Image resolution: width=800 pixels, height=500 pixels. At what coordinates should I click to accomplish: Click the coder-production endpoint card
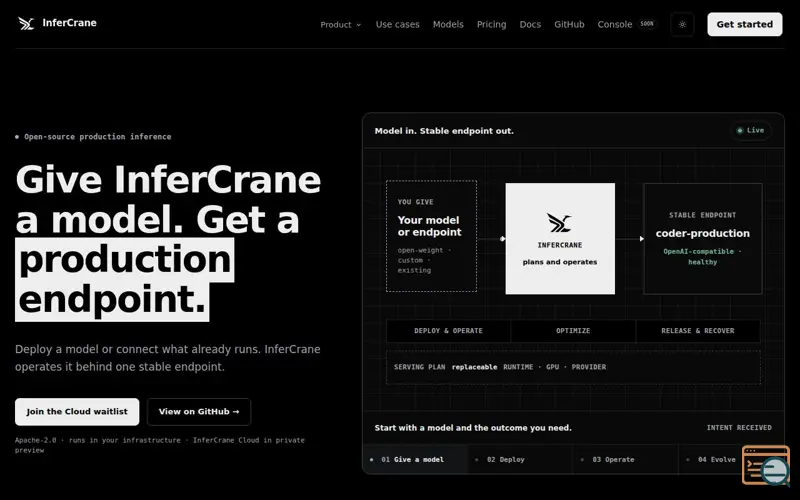tap(703, 239)
